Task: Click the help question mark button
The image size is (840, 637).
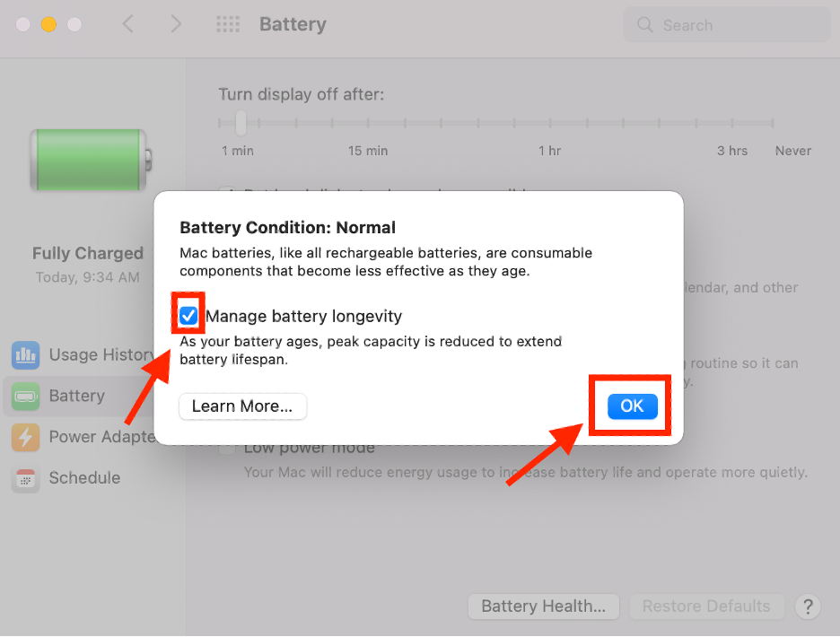Action: 808,606
